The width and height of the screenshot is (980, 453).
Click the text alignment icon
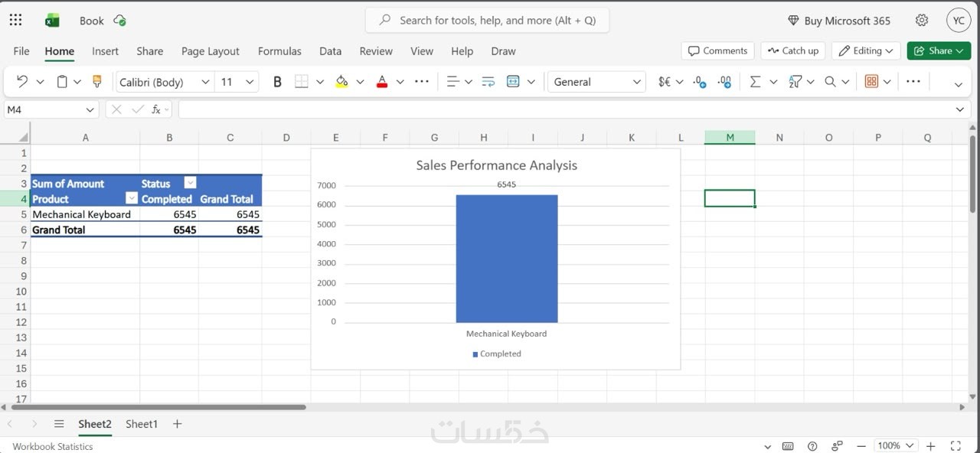452,82
